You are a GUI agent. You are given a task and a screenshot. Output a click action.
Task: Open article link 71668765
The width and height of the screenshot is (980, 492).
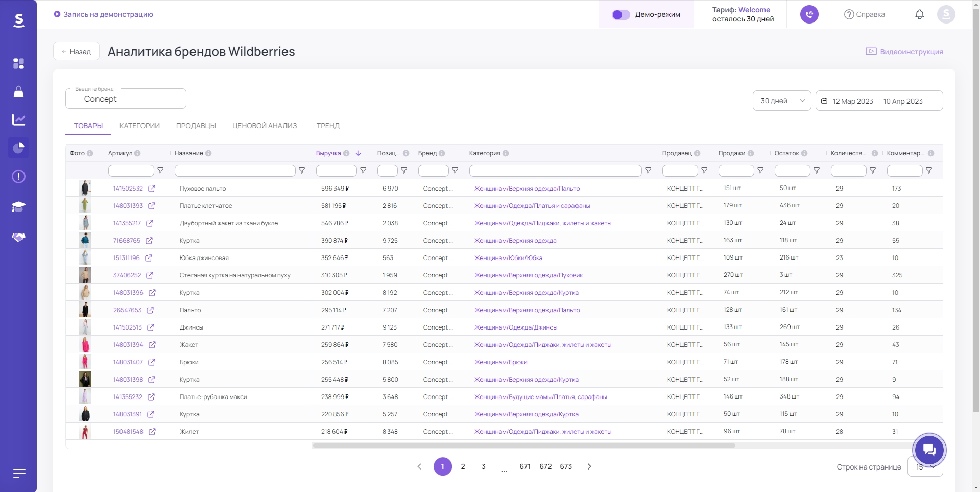pos(127,241)
